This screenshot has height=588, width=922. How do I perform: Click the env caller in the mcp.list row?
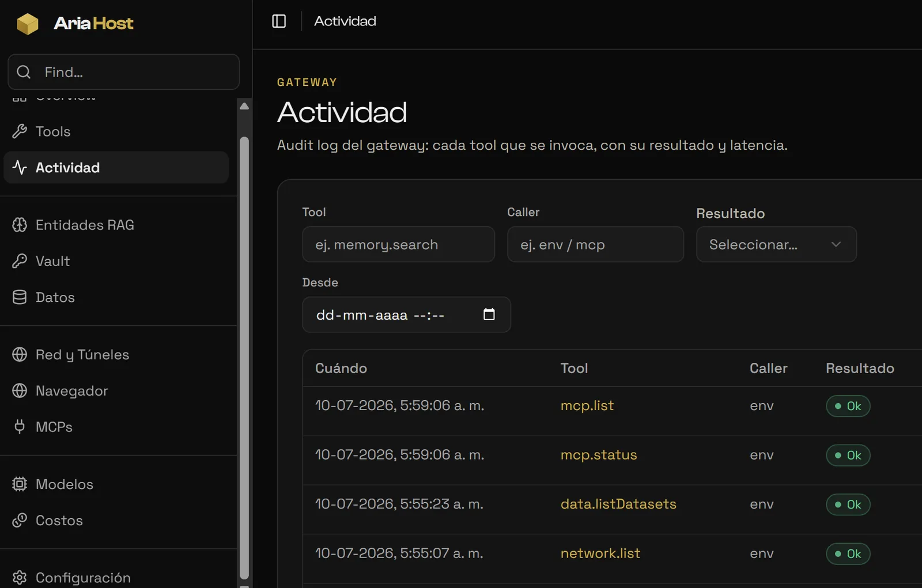click(762, 405)
